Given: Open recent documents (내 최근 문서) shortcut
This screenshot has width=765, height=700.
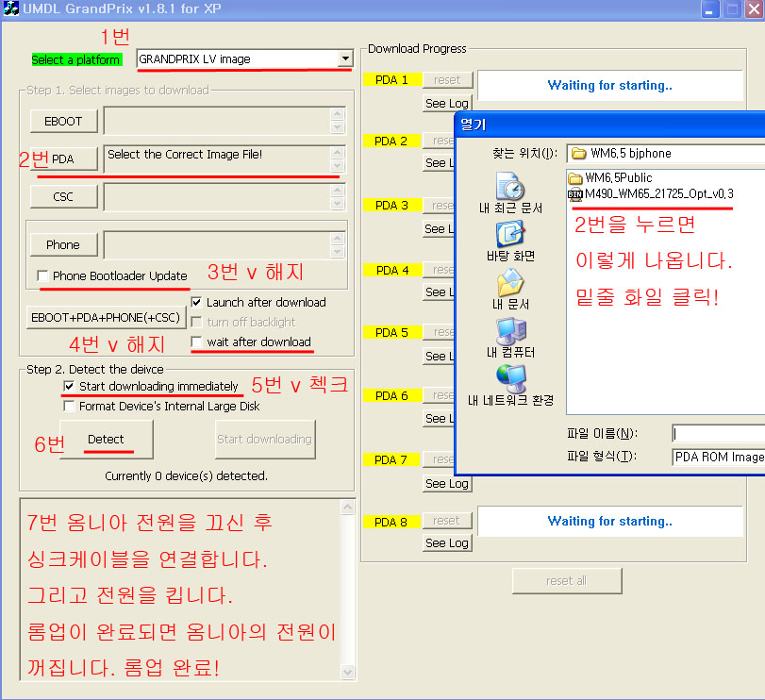Looking at the screenshot, I should click(510, 193).
